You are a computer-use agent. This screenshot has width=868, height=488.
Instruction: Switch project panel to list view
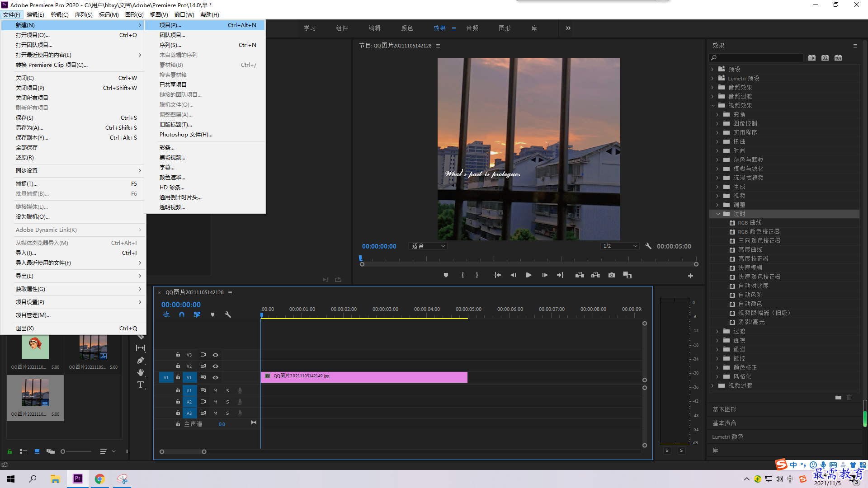pyautogui.click(x=24, y=451)
